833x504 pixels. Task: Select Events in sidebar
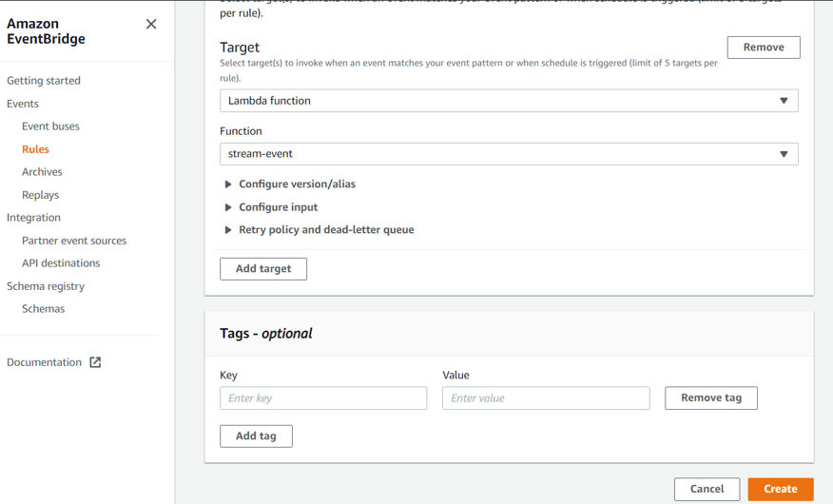point(23,104)
